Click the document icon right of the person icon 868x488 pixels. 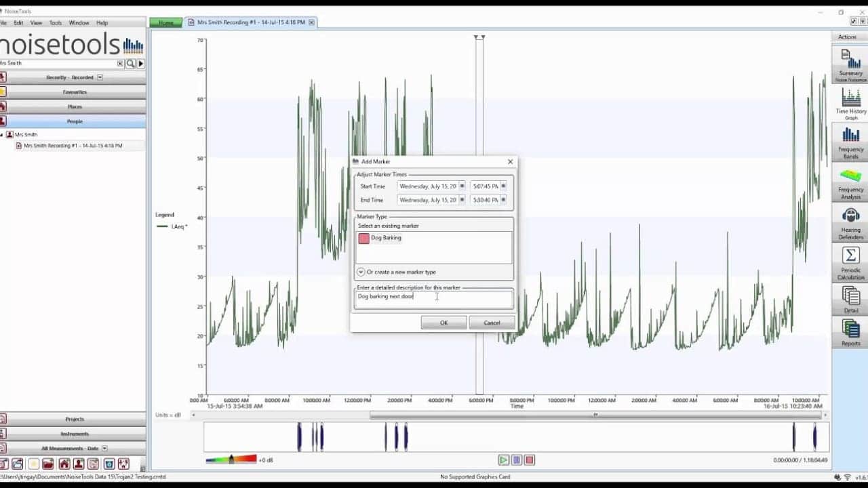(93, 464)
